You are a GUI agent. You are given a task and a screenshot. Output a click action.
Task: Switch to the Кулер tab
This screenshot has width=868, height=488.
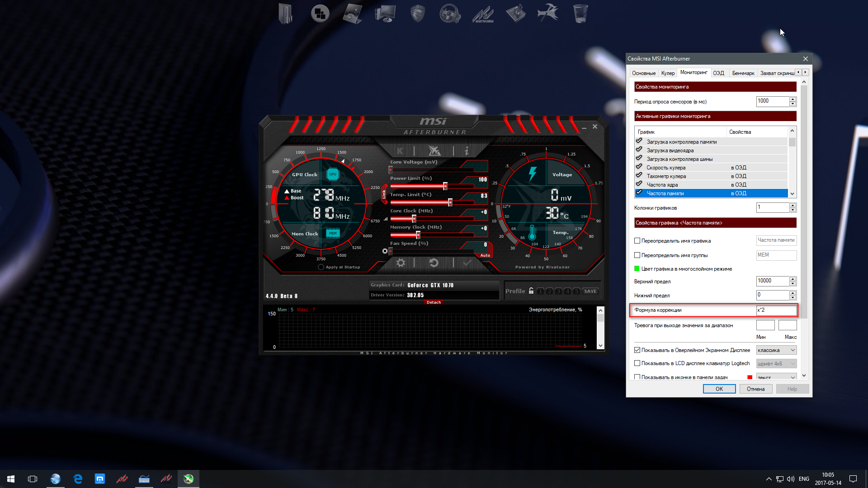667,73
